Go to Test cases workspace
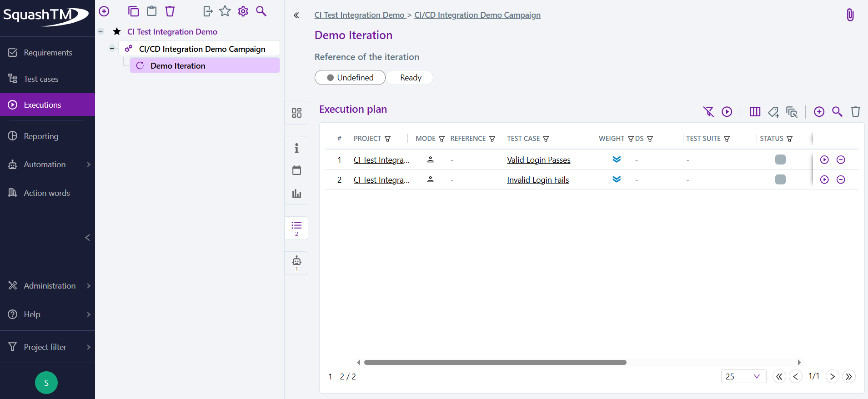 41,79
